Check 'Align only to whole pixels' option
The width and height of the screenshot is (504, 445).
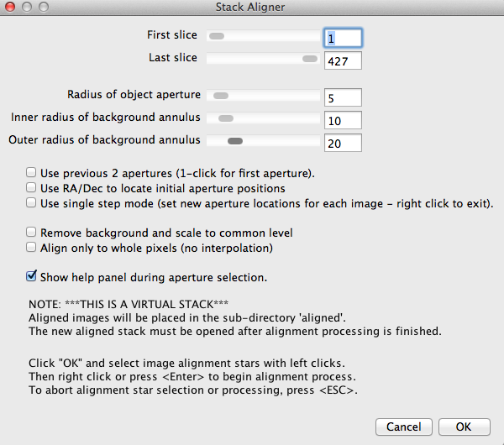(x=32, y=248)
